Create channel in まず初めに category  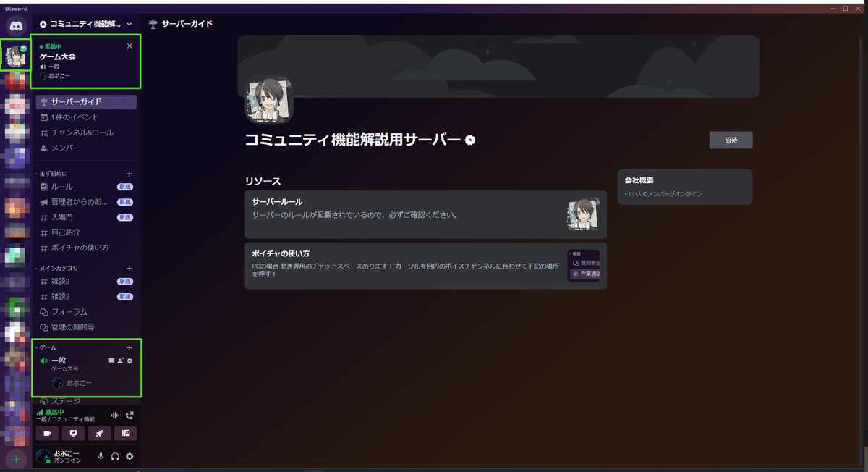coord(129,174)
